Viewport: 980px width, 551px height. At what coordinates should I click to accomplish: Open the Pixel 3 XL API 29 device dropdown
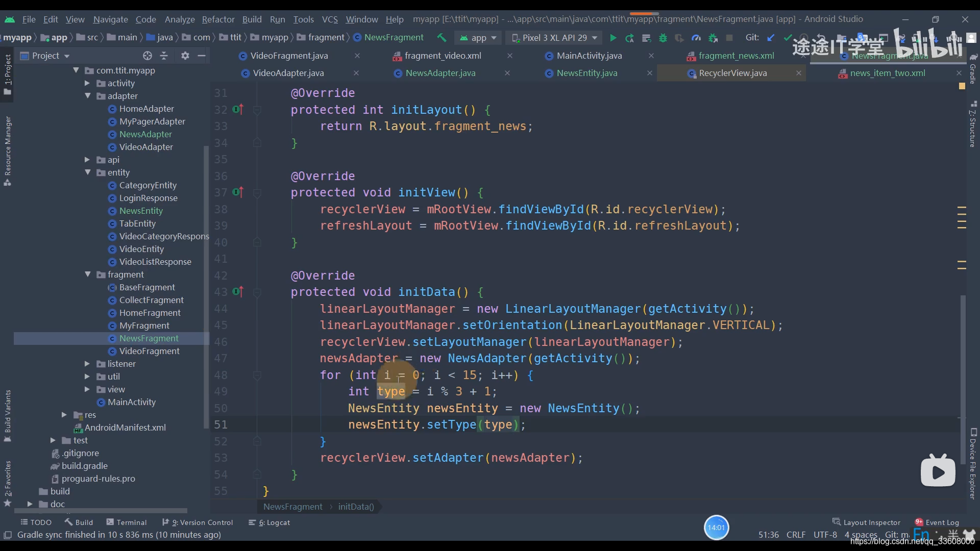click(x=554, y=38)
